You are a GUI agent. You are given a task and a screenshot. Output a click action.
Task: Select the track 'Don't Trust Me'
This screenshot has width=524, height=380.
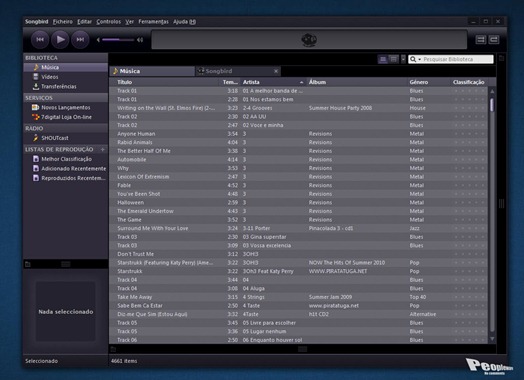point(298,254)
